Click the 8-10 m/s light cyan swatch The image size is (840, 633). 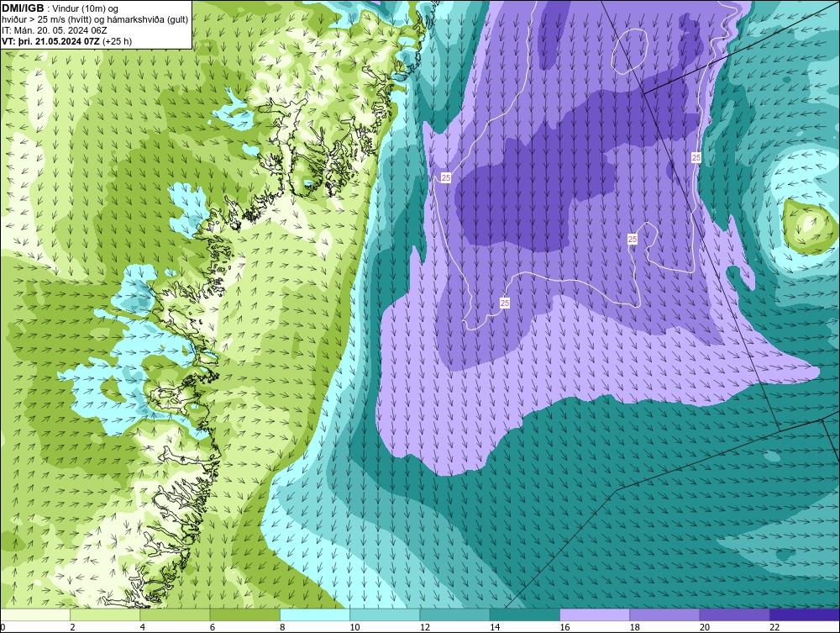click(315, 615)
